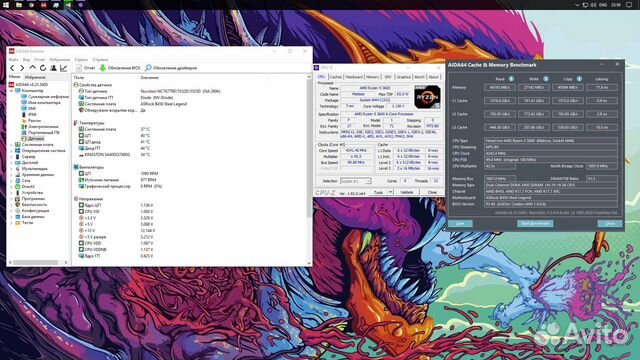Click Tools button in CPU-Z
Screen dimensions: 640x360
click(x=378, y=192)
